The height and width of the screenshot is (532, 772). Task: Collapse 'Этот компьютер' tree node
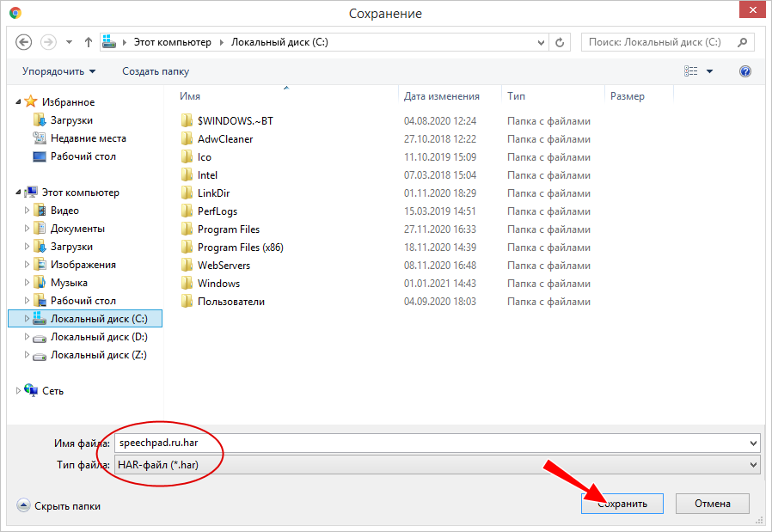click(18, 193)
